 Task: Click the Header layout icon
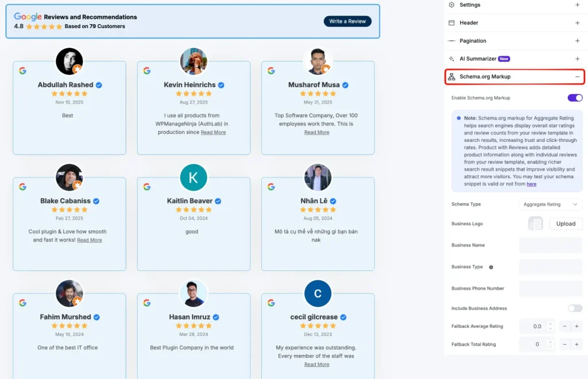(x=451, y=23)
